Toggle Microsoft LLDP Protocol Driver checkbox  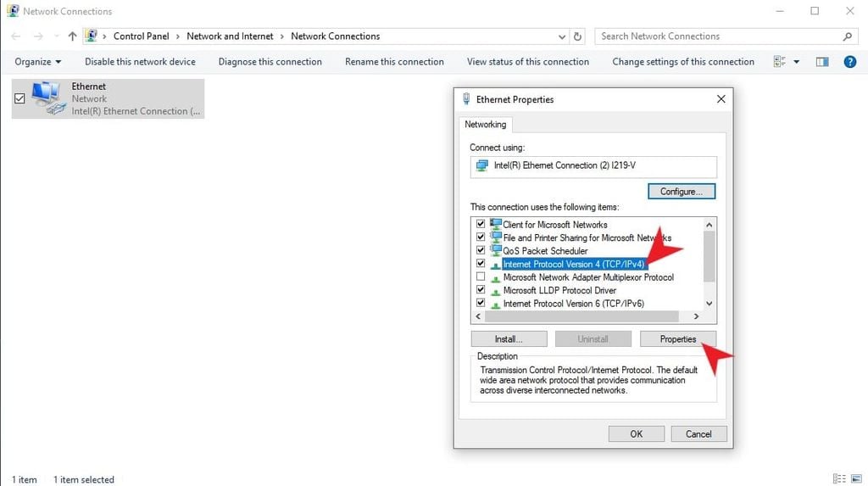[481, 290]
